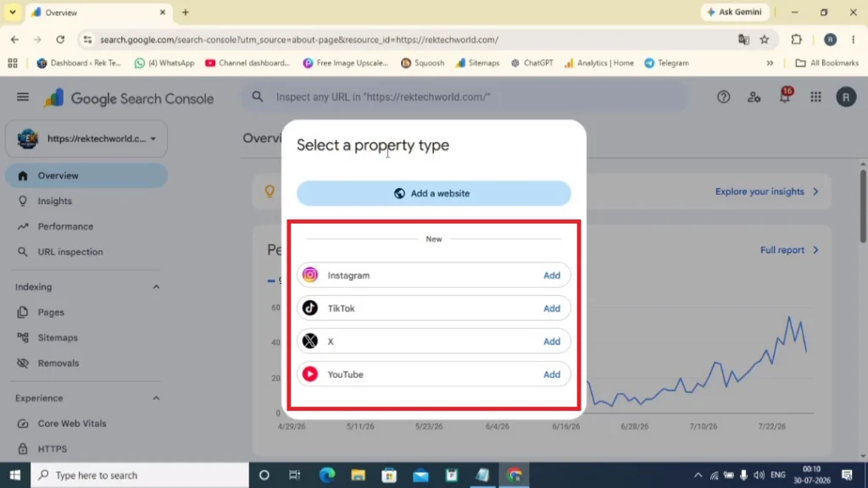868x488 pixels.
Task: Open the property selector dropdown
Action: click(86, 138)
